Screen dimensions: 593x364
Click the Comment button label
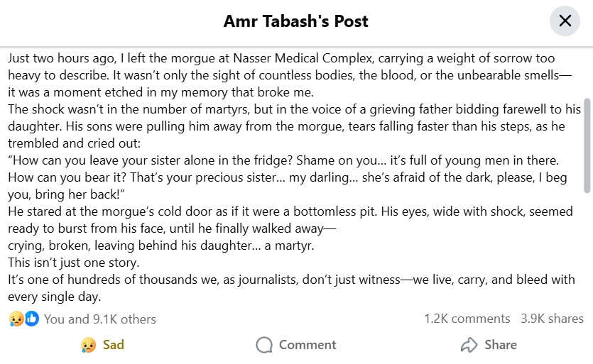[308, 345]
